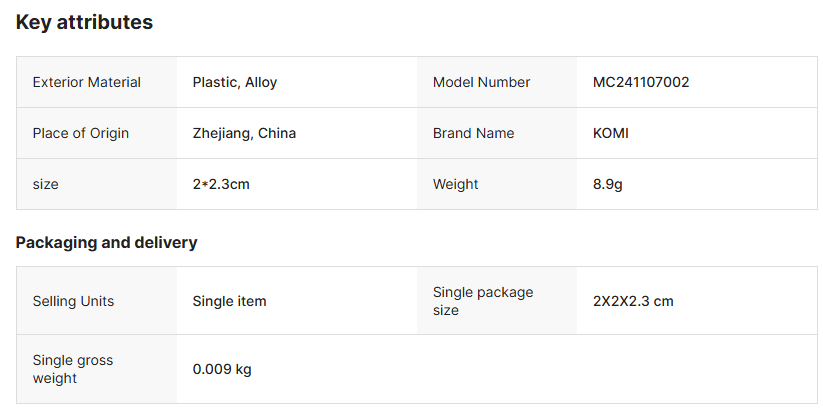Click the size attribute label
This screenshot has width=823, height=416.
point(46,184)
